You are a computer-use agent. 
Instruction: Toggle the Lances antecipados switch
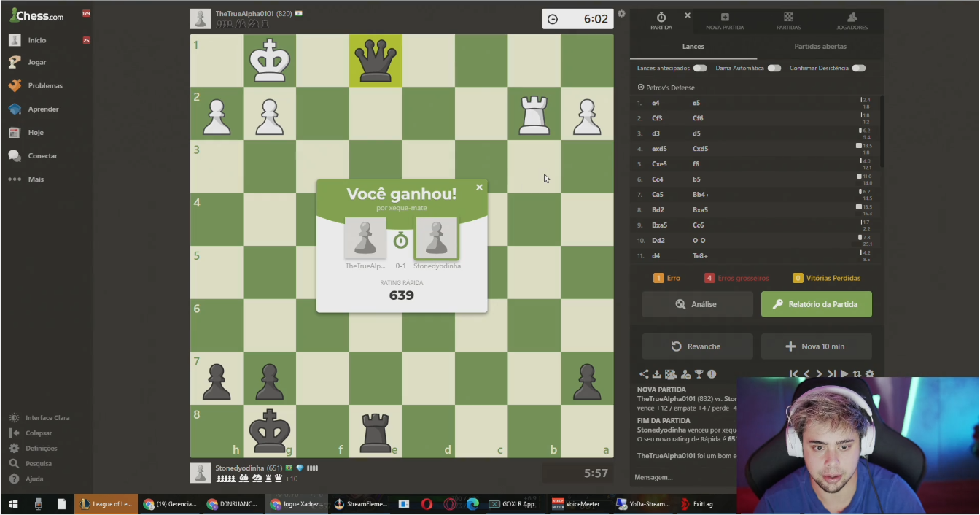click(x=700, y=69)
